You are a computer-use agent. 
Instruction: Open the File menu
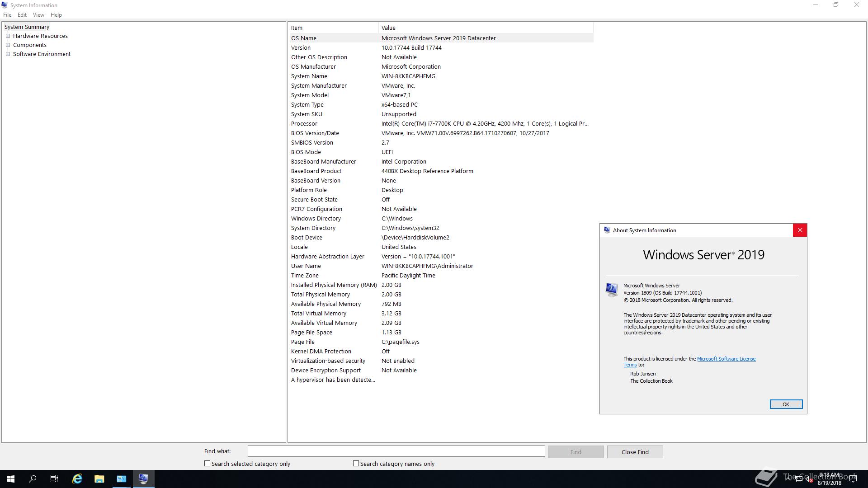(7, 15)
